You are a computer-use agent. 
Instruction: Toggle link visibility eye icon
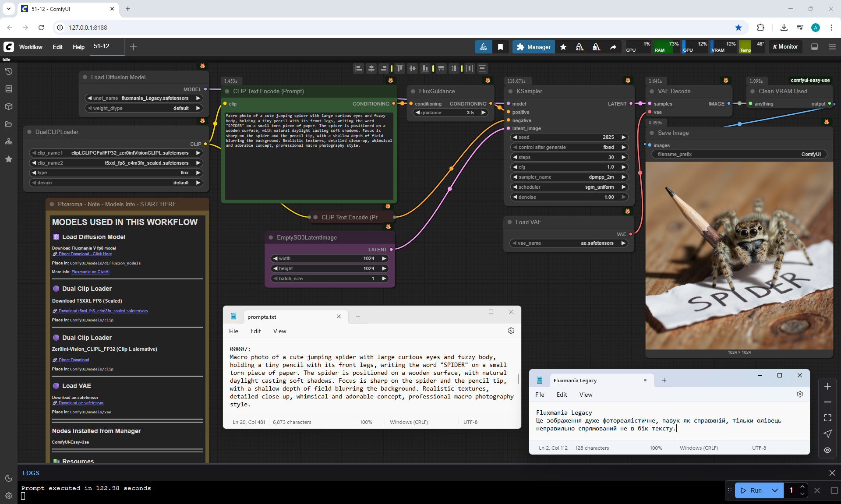click(827, 450)
